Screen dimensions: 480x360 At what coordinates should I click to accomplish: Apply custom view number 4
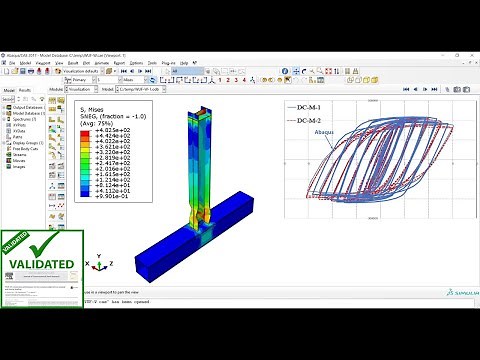pyautogui.click(x=244, y=80)
